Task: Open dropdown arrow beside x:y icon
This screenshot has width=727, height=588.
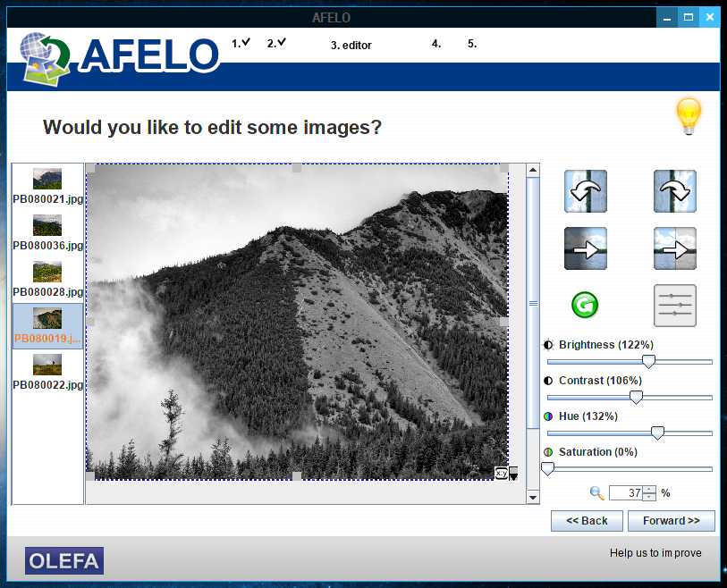Action: 513,474
